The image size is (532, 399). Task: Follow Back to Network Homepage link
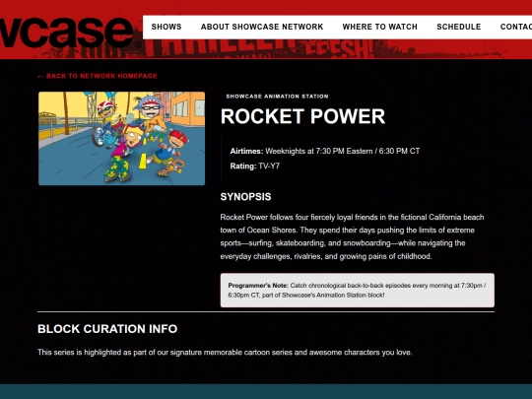point(98,76)
